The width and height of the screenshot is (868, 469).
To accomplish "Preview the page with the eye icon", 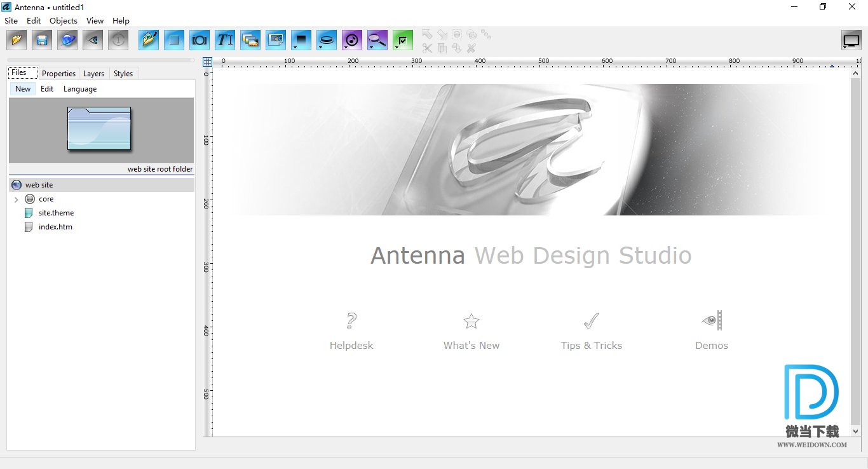I will point(93,40).
